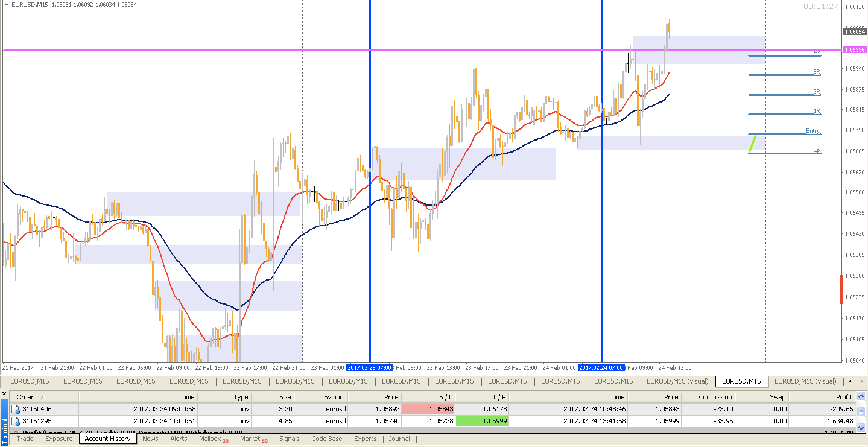Click the order icon beside 31151295
This screenshot has width=868, height=447.
[x=16, y=421]
